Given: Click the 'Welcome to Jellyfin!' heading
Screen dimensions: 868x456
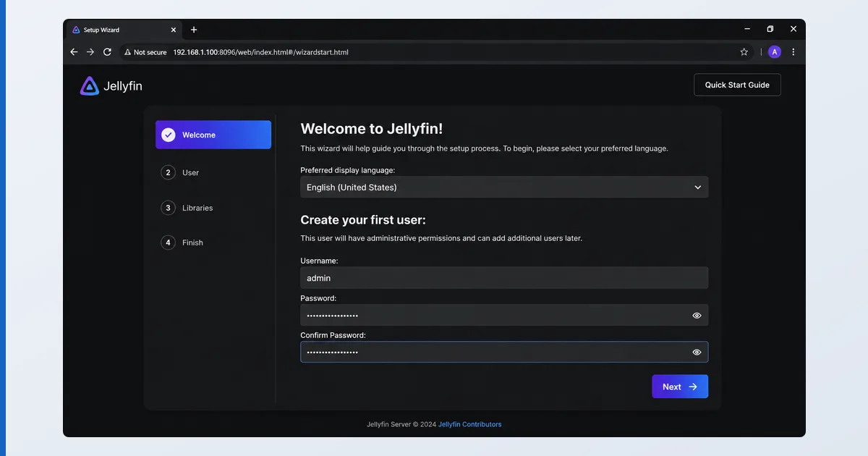Looking at the screenshot, I should (372, 129).
